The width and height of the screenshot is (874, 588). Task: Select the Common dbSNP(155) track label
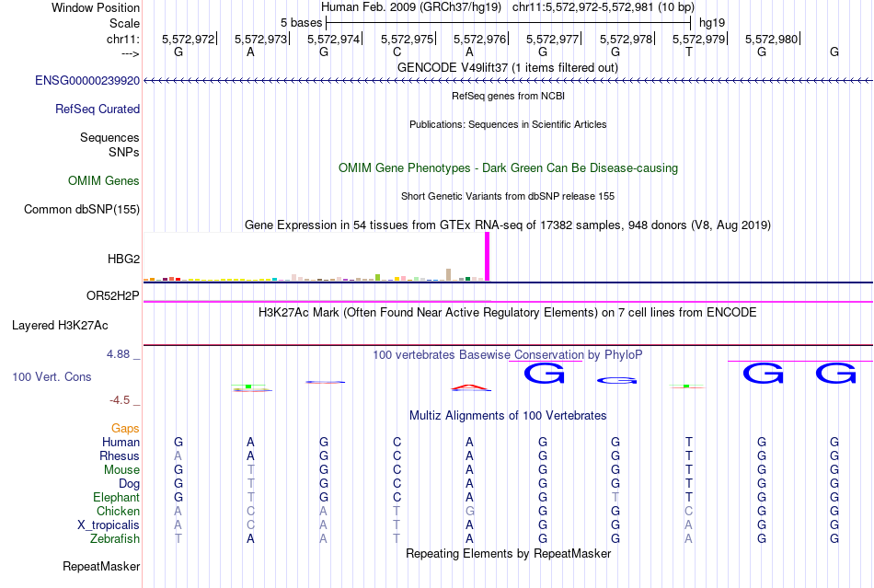coord(82,210)
